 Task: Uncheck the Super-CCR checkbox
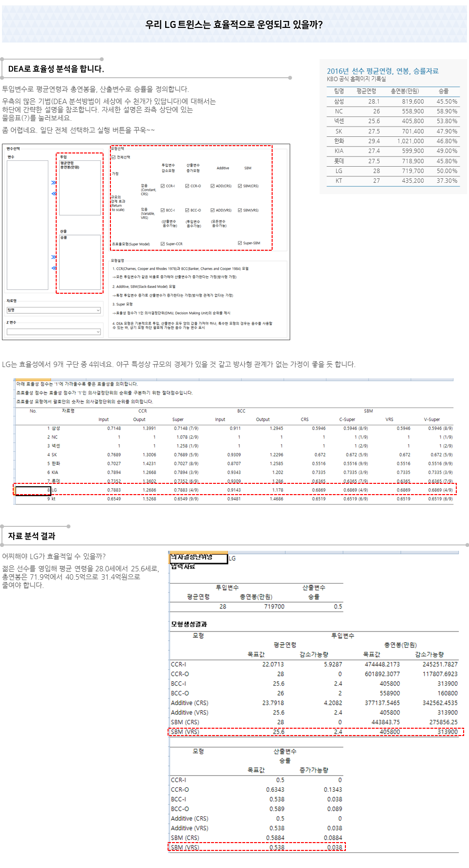click(x=163, y=244)
